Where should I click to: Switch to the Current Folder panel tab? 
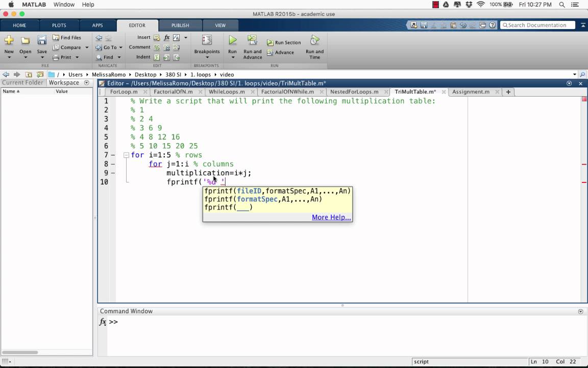pos(22,83)
